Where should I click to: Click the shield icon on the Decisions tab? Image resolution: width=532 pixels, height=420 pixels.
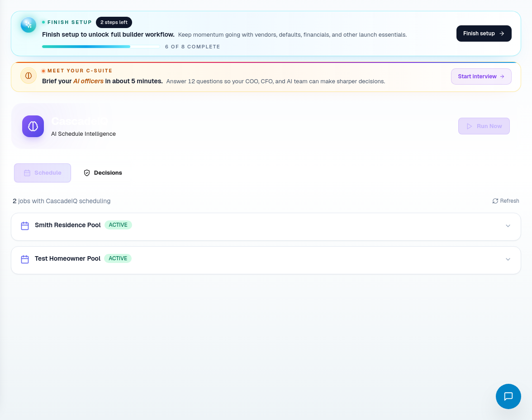pyautogui.click(x=87, y=173)
